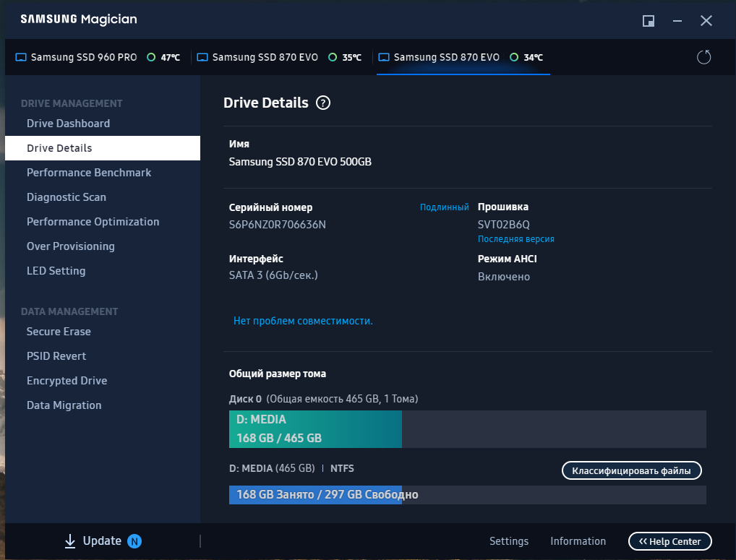Select the Samsung SSD 870 EVO 34°C tab

tap(463, 57)
